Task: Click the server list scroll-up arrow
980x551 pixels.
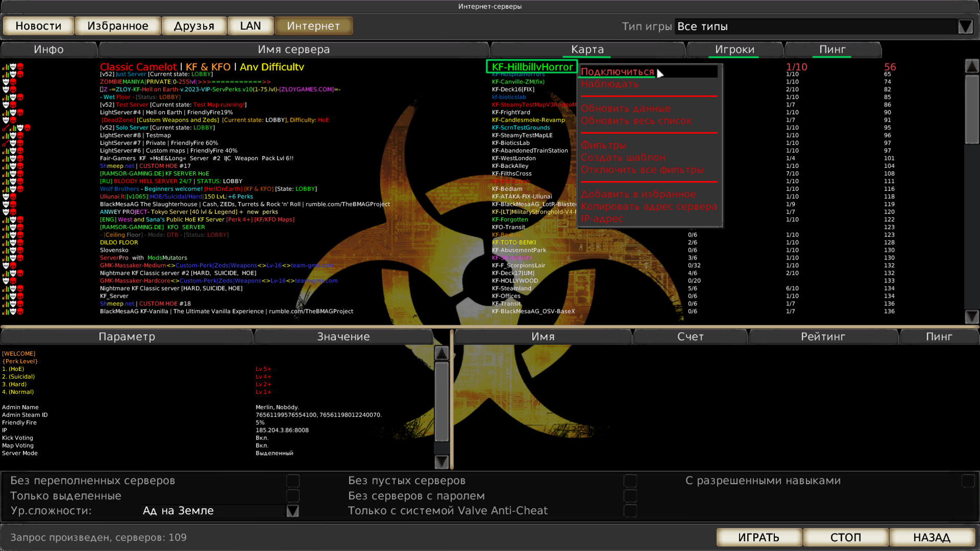Action: 971,66
